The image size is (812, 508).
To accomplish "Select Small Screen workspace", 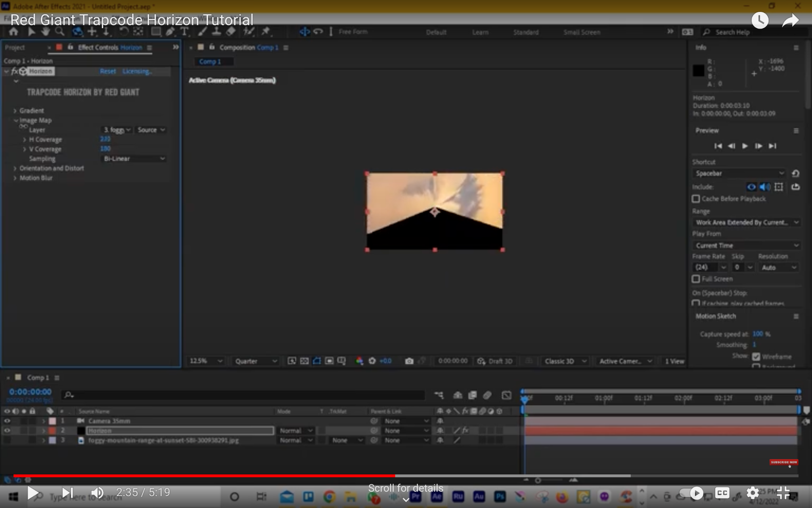I will [582, 32].
